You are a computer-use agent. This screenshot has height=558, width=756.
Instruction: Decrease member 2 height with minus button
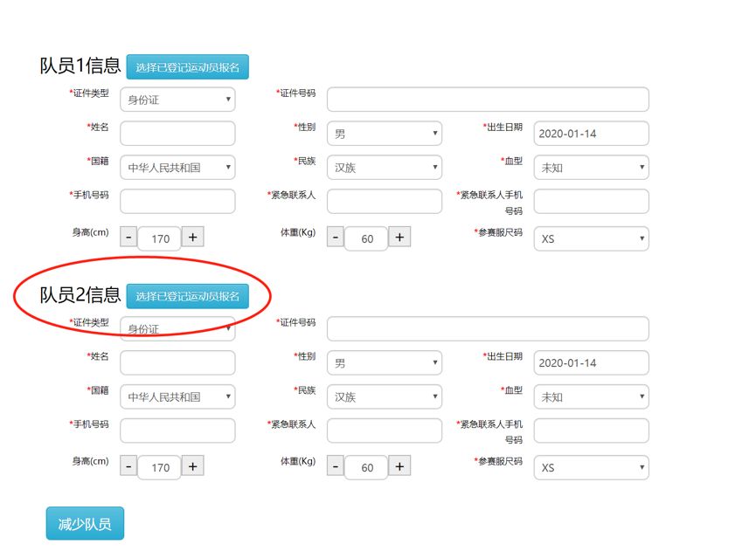pyautogui.click(x=128, y=466)
